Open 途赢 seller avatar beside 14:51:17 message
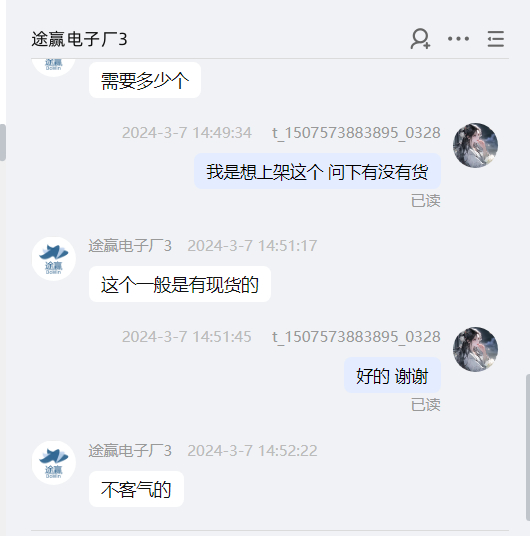530x536 pixels. [54, 259]
